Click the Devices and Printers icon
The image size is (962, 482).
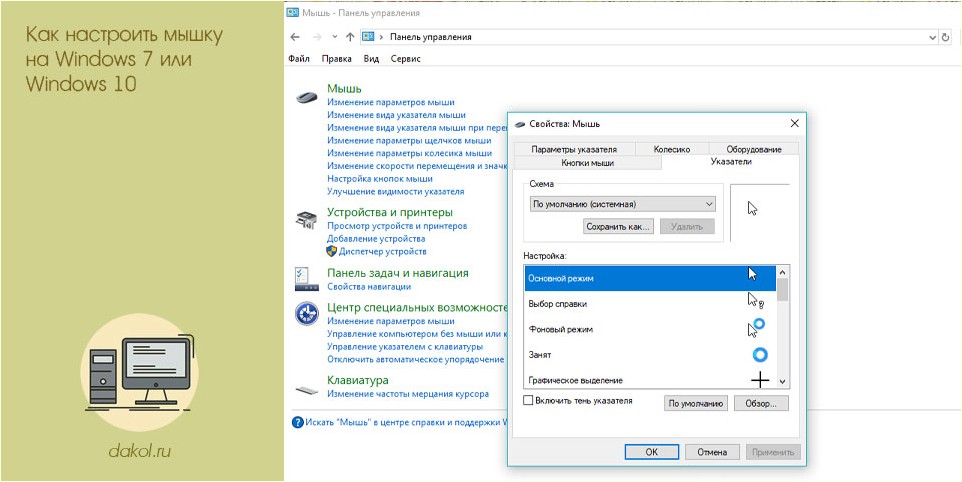tap(306, 220)
